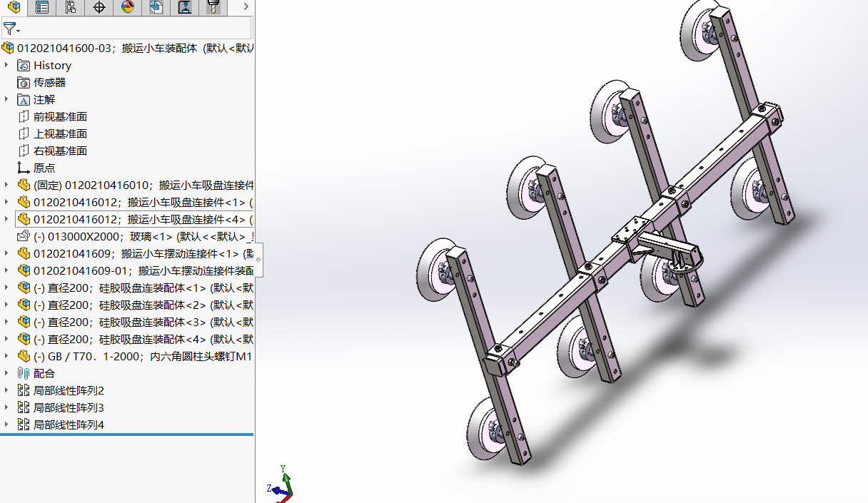
Task: Click the icon of 硅胶吸盘连装配体<4>
Action: (x=24, y=339)
